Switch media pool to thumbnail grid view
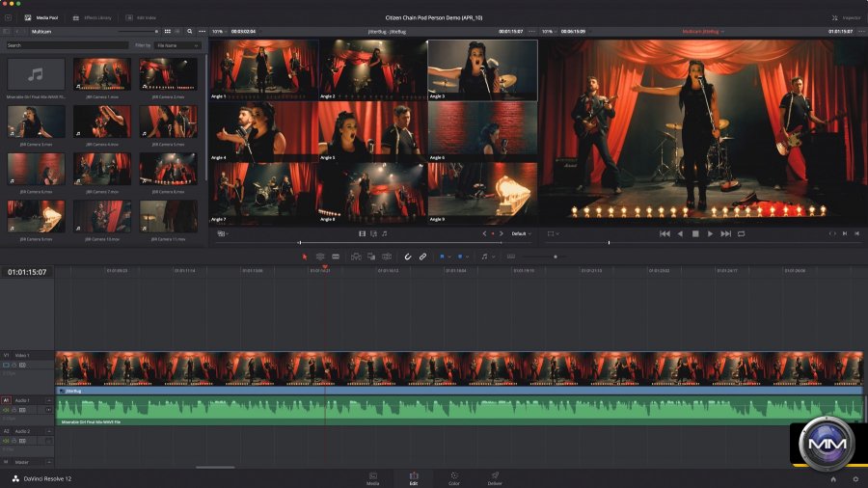This screenshot has width=868, height=488. click(167, 32)
